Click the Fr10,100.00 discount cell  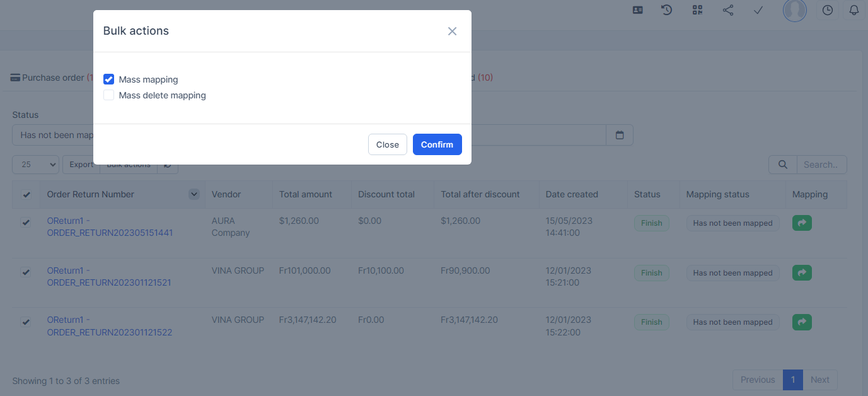pyautogui.click(x=381, y=271)
